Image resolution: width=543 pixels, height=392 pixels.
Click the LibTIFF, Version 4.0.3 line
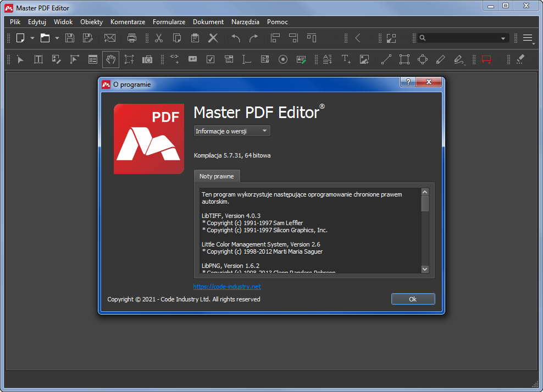point(231,216)
